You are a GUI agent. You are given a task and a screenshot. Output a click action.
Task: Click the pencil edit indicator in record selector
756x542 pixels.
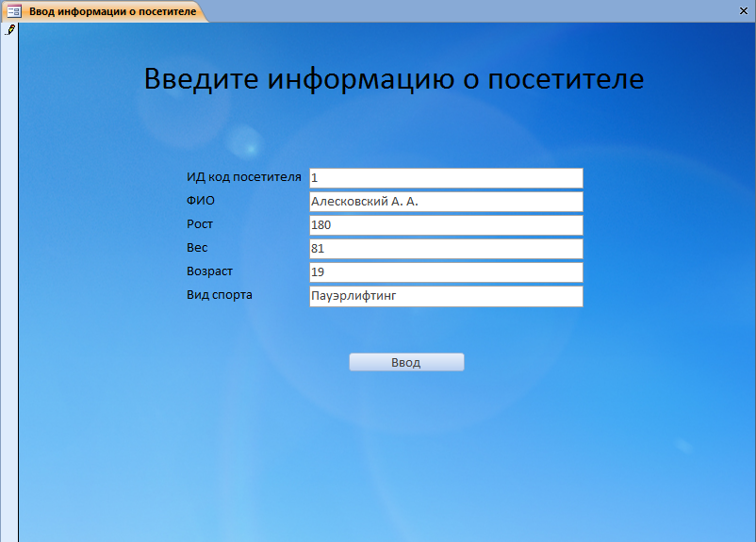[10, 30]
